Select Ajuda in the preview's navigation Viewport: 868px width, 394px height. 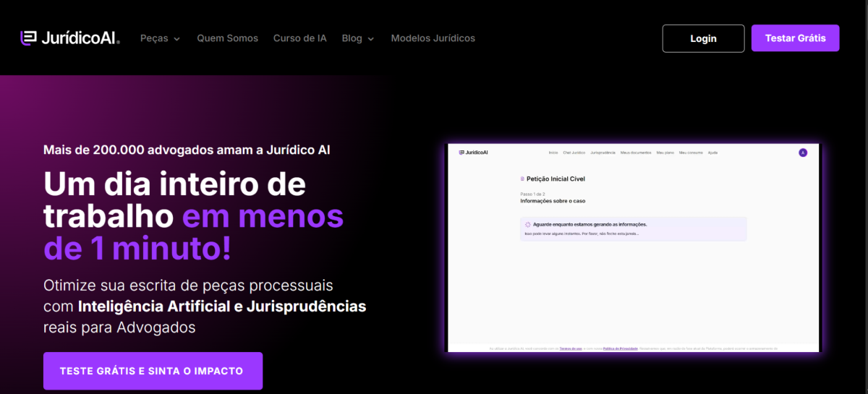712,153
